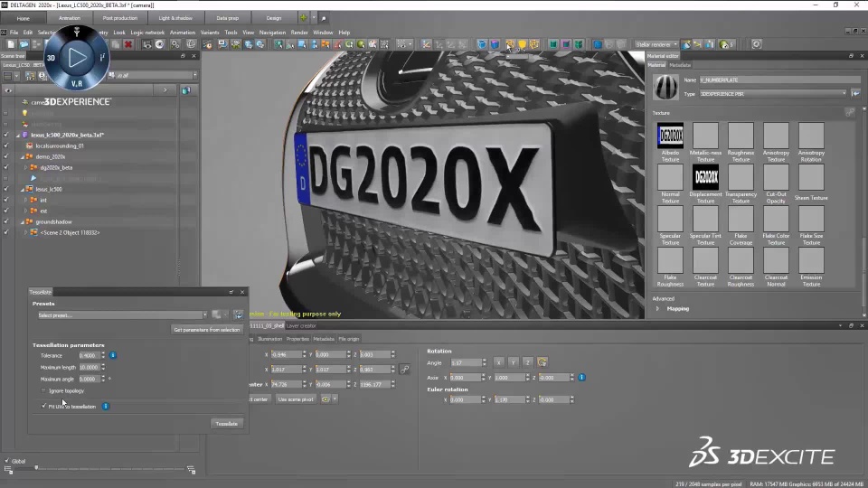Click the Y rotation axis button
The height and width of the screenshot is (488, 868).
click(x=513, y=362)
